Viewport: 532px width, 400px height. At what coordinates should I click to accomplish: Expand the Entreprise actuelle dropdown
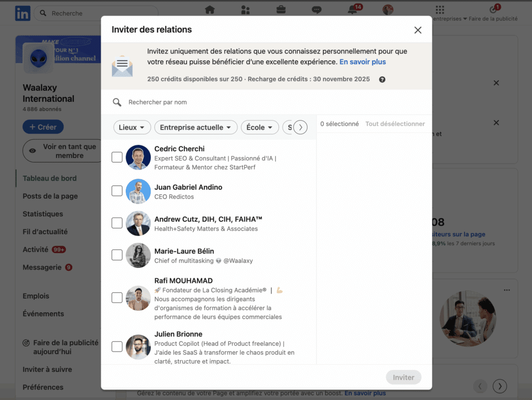195,127
